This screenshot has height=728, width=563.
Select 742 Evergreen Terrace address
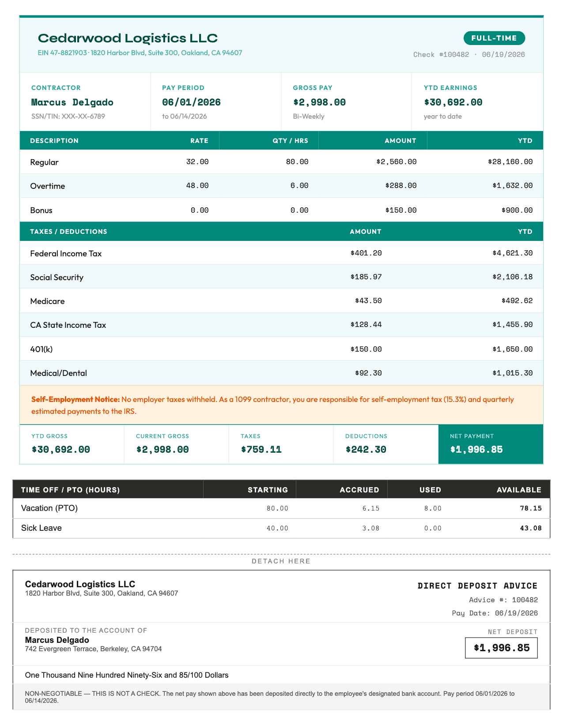tap(93, 649)
